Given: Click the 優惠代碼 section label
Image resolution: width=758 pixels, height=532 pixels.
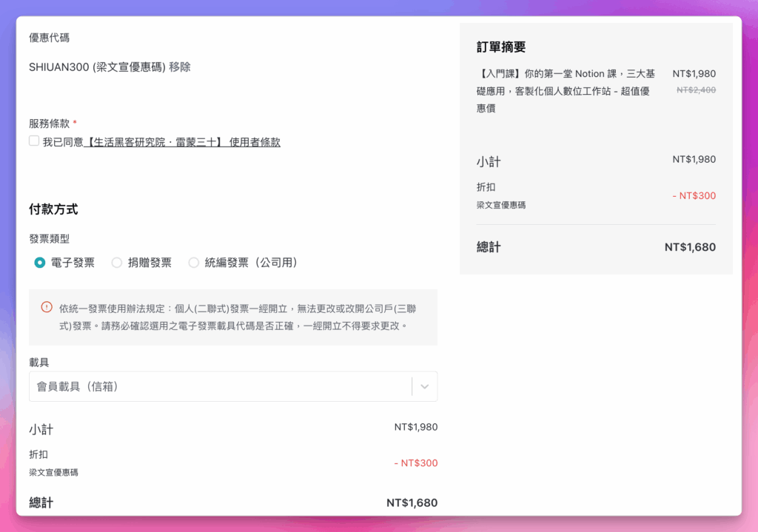Looking at the screenshot, I should [50, 38].
